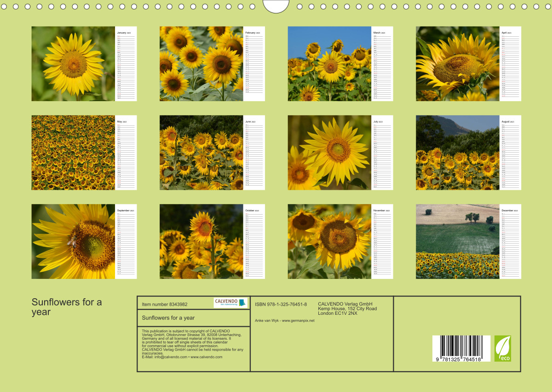Open the February sunflower field thumbnail
Image resolution: width=552 pixels, height=392 pixels.
[x=201, y=63]
